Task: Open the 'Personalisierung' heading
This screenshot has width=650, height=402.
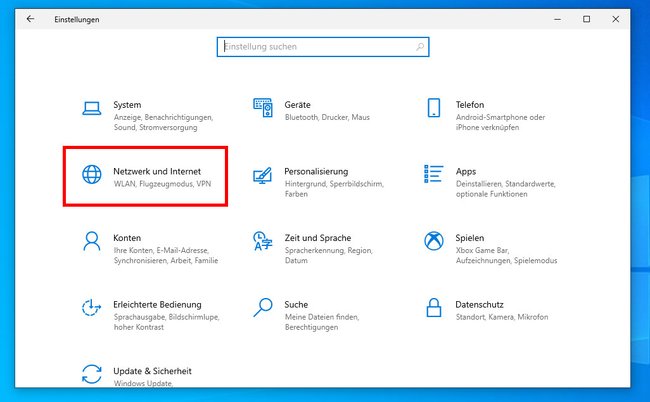Action: (x=316, y=172)
